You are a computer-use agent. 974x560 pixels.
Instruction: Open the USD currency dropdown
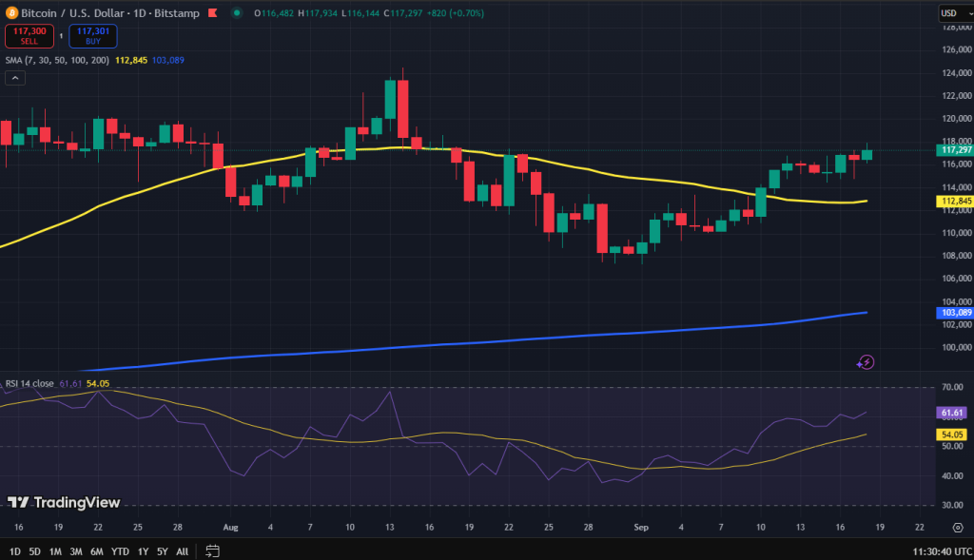tap(955, 13)
